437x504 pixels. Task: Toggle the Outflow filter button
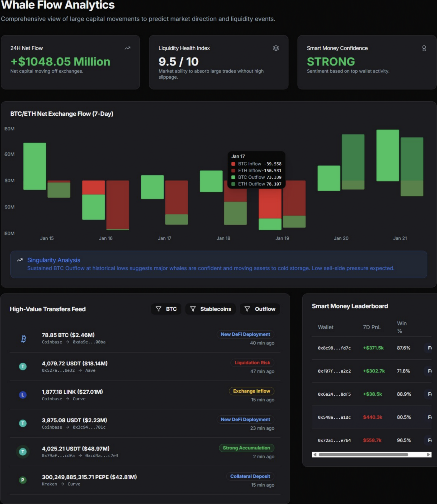[x=260, y=309]
